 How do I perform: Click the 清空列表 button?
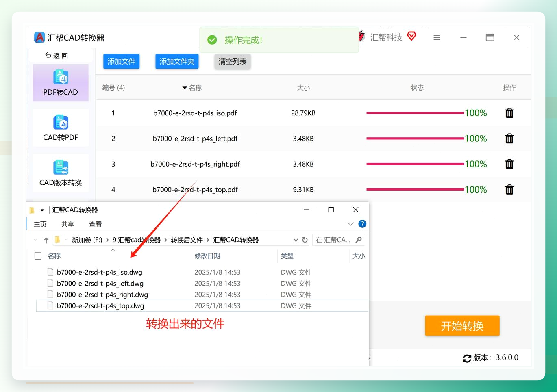click(233, 61)
